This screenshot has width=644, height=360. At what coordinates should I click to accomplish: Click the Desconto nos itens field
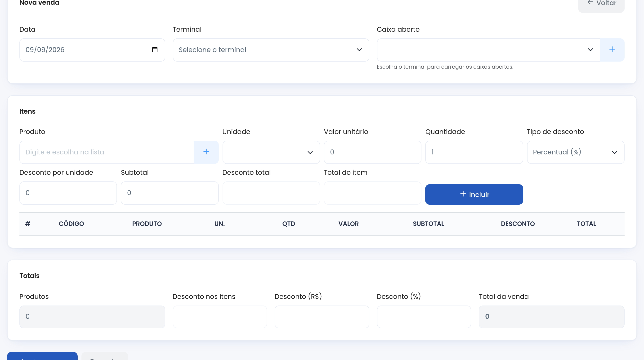pos(220,316)
